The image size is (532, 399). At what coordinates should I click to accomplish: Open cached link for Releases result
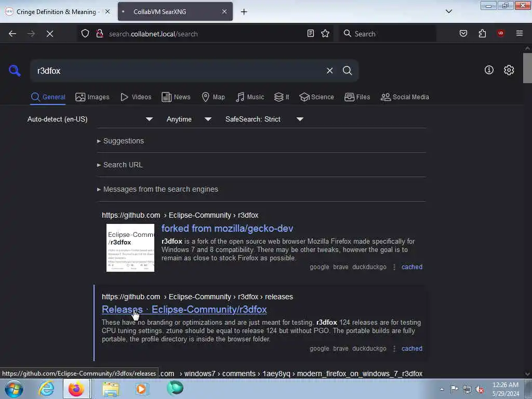tap(412, 349)
